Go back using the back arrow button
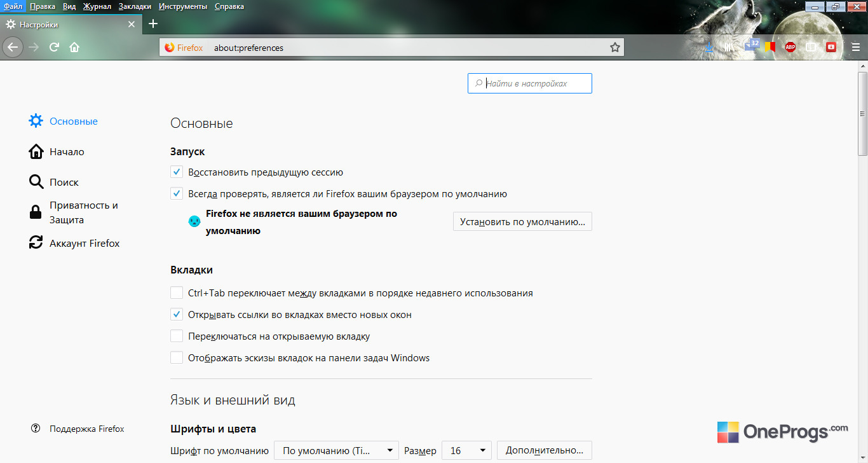This screenshot has height=463, width=868. pyautogui.click(x=13, y=47)
